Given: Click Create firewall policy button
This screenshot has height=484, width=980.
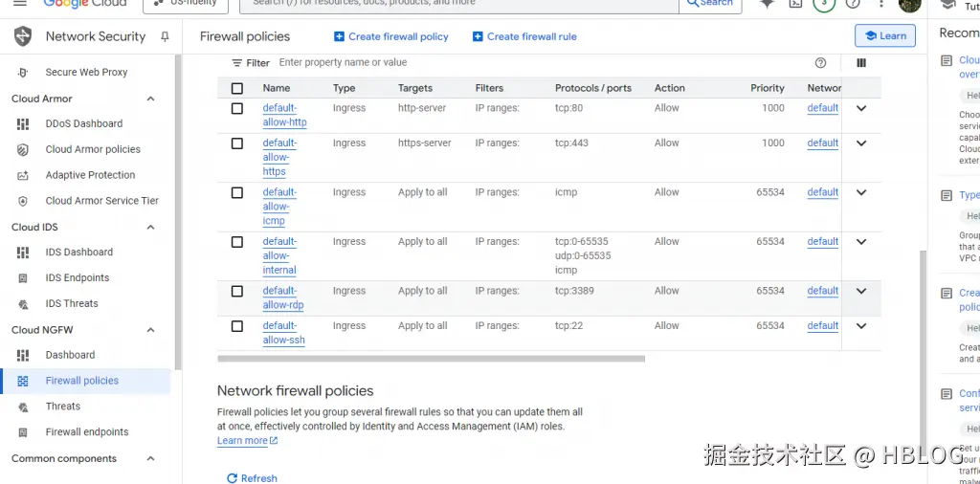Looking at the screenshot, I should [x=390, y=36].
